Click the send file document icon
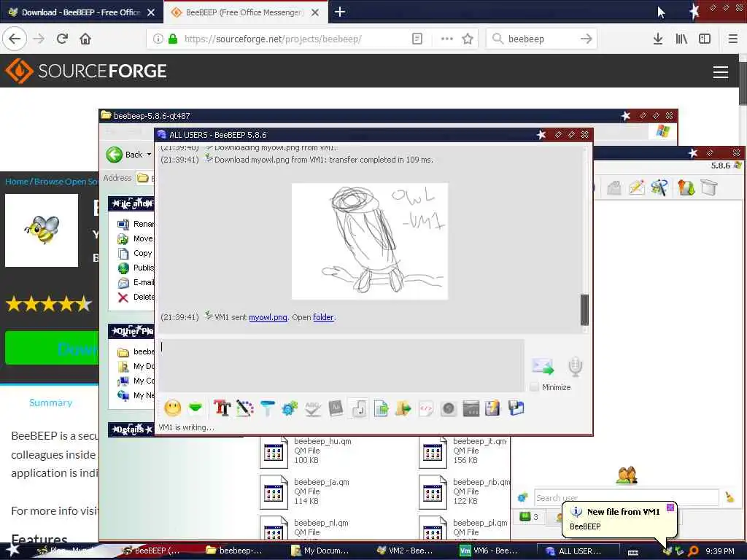Image resolution: width=747 pixels, height=560 pixels. [x=381, y=408]
